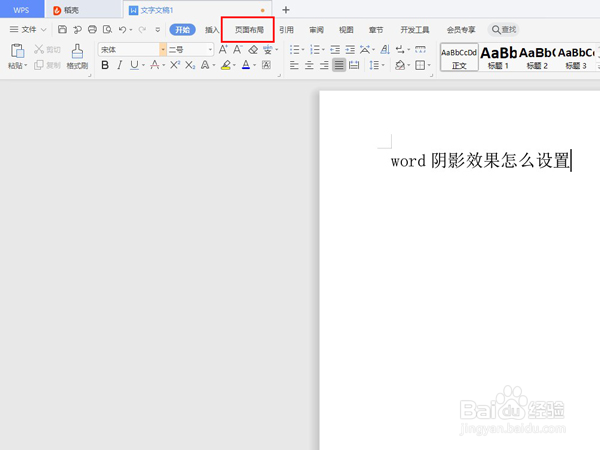The height and width of the screenshot is (450, 600).
Task: Open a new tab with plus button
Action: point(286,10)
